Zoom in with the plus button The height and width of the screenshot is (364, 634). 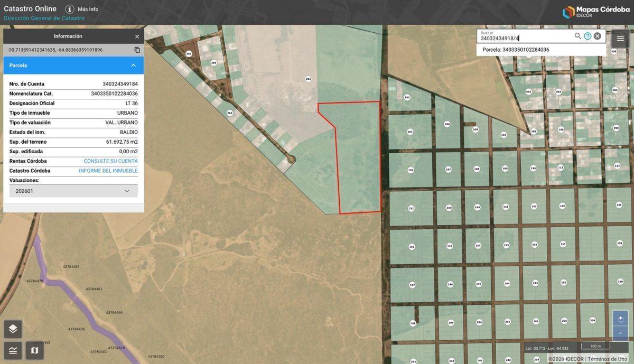point(620,319)
